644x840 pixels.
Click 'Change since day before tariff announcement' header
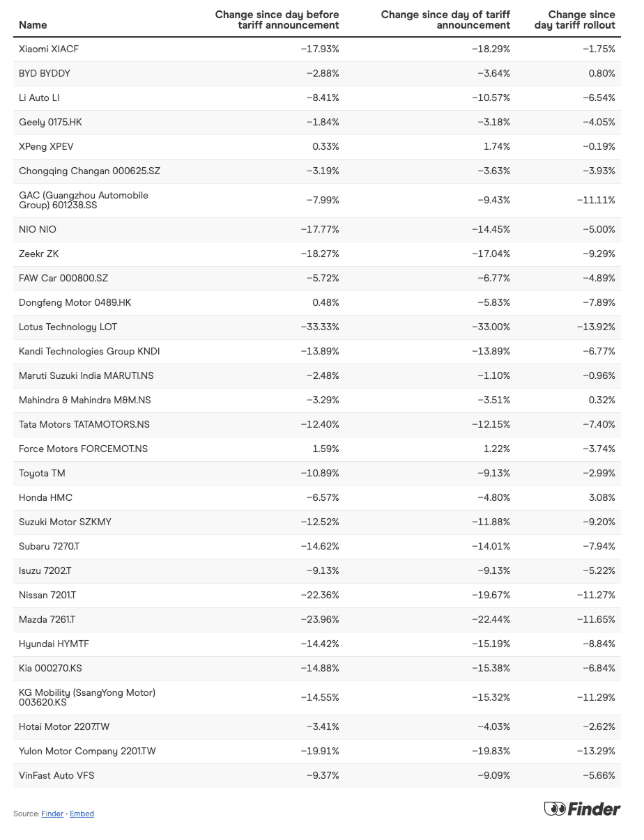(277, 20)
